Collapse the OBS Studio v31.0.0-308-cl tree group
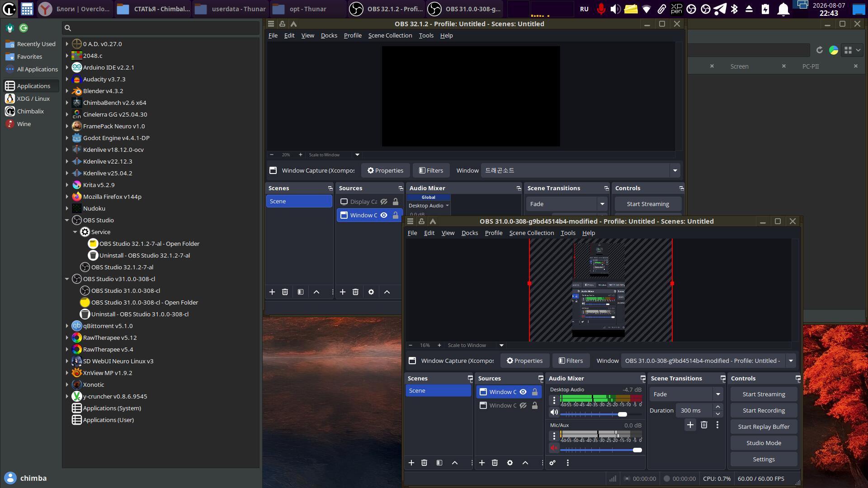 click(x=67, y=279)
